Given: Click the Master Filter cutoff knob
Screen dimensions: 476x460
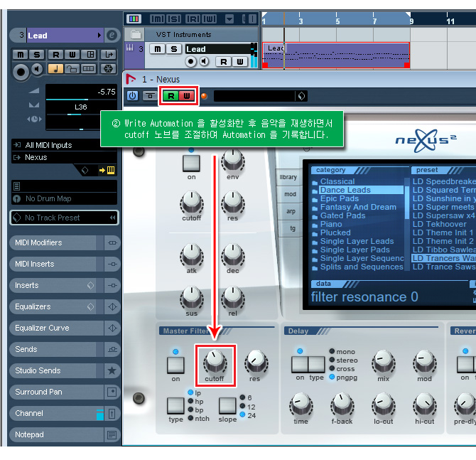Looking at the screenshot, I should click(x=215, y=362).
